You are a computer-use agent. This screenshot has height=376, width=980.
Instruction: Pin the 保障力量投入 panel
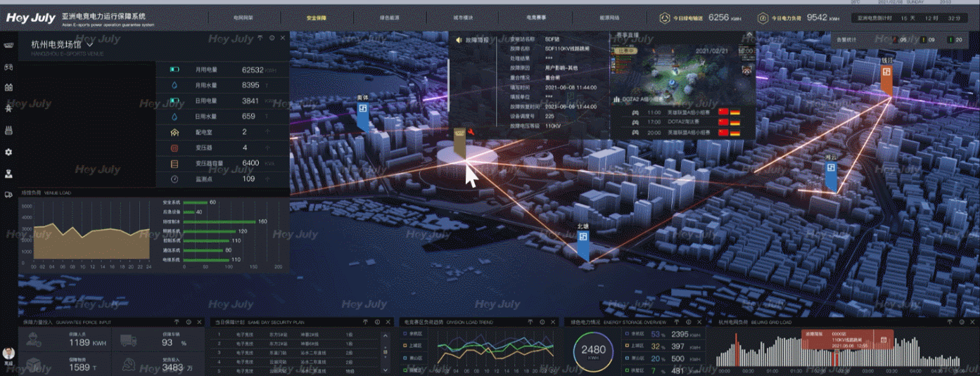[x=177, y=322]
